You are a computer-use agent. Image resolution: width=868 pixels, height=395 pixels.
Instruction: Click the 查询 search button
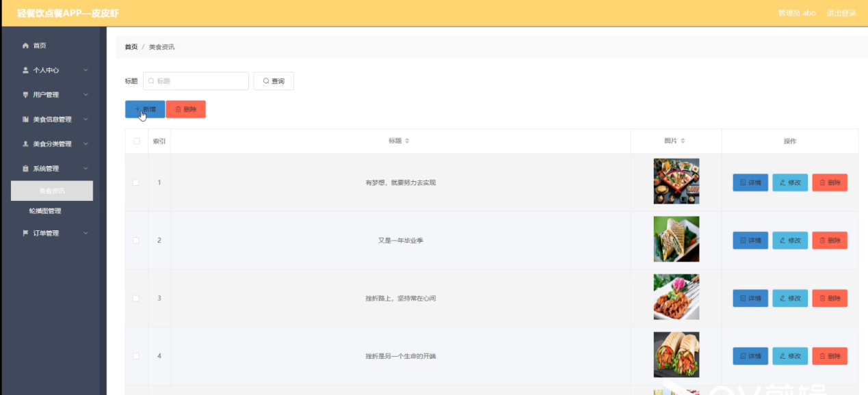(274, 81)
